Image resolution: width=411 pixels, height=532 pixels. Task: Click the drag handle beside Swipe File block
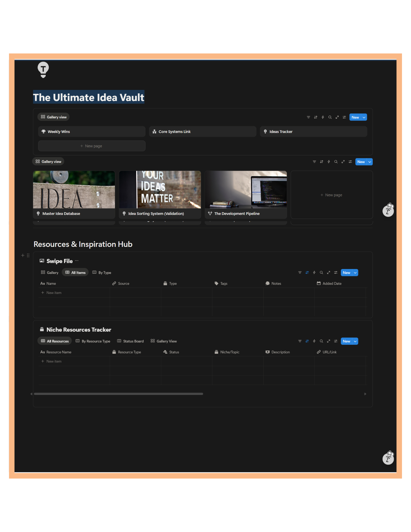tap(28, 255)
